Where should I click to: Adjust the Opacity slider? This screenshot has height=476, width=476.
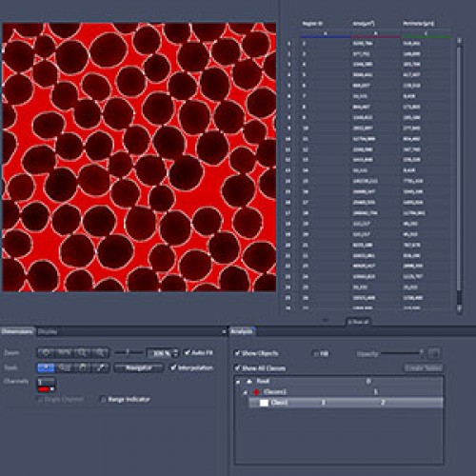402,352
